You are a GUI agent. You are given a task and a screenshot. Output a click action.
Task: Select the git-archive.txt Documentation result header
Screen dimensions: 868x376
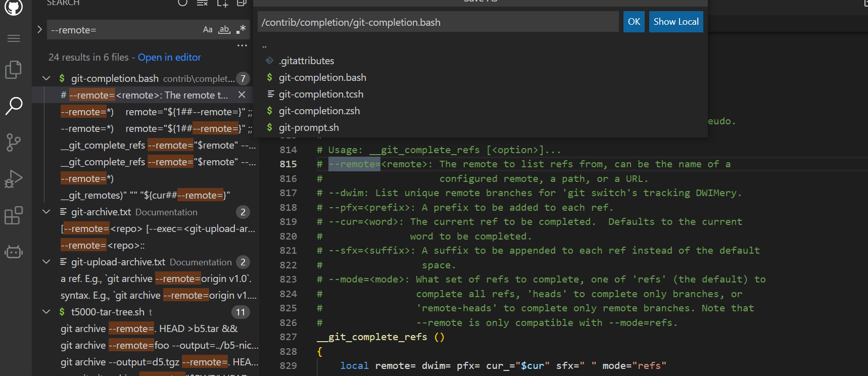146,212
